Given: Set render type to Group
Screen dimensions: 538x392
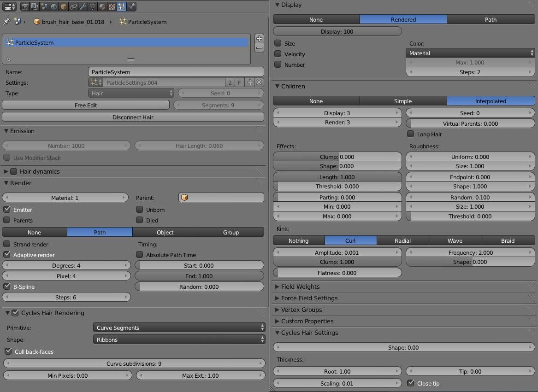Looking at the screenshot, I should point(231,232).
